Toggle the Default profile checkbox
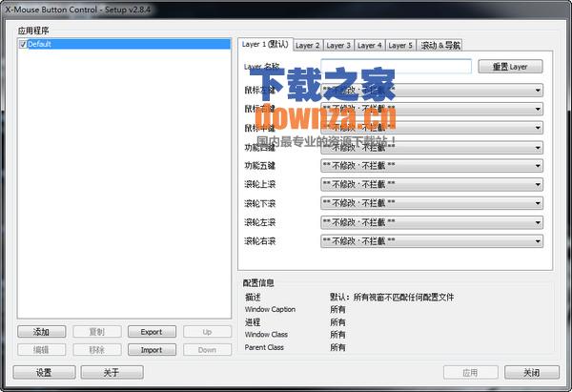 click(23, 44)
